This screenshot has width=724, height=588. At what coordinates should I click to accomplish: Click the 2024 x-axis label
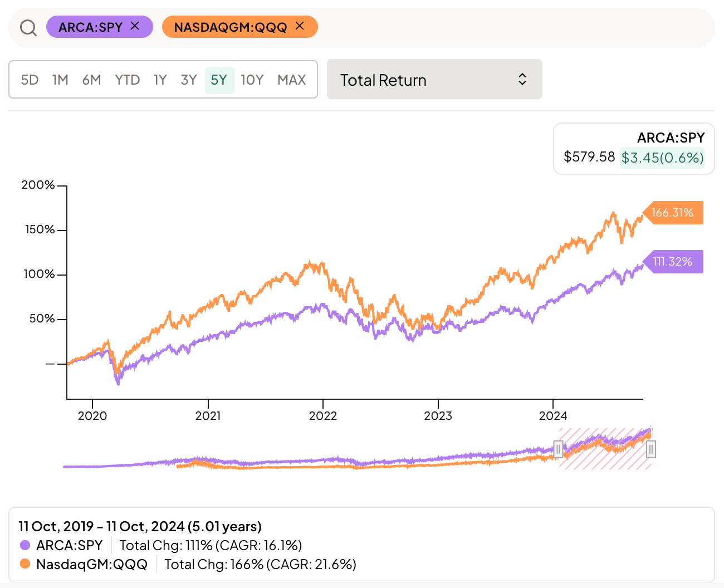point(553,416)
